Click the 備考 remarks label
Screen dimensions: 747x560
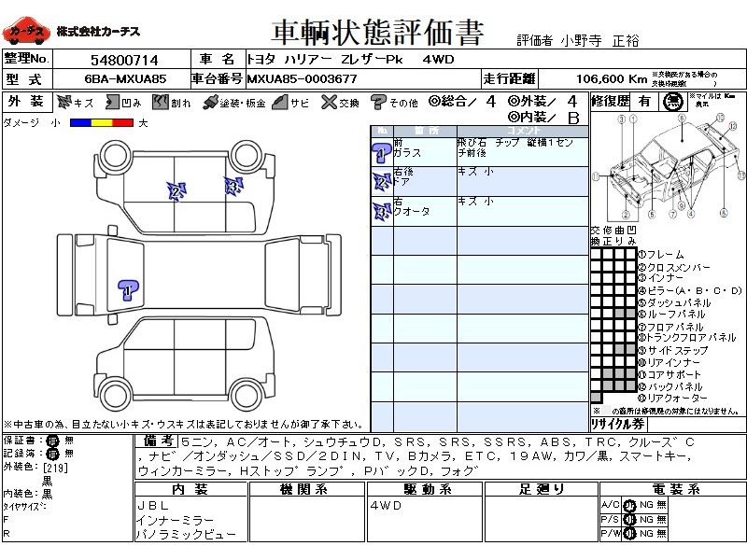tap(156, 441)
